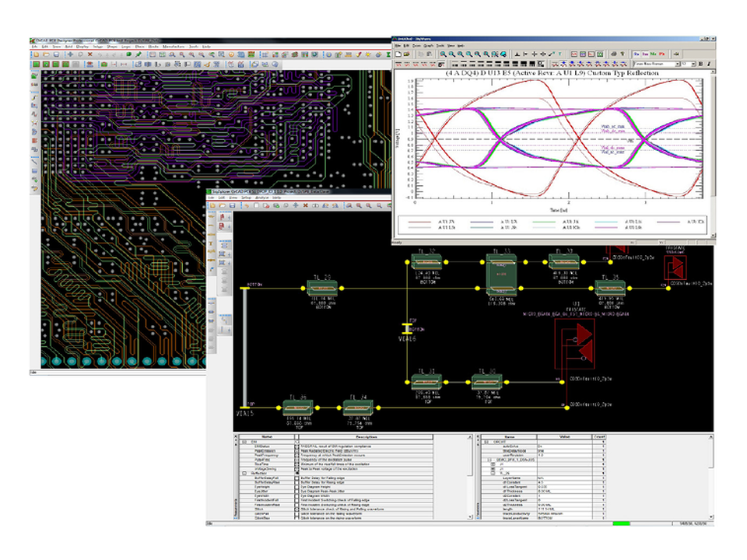The height and width of the screenshot is (560, 747).
Task: Toggle the VoltageSwing measurement checkbox
Action: pos(296,469)
